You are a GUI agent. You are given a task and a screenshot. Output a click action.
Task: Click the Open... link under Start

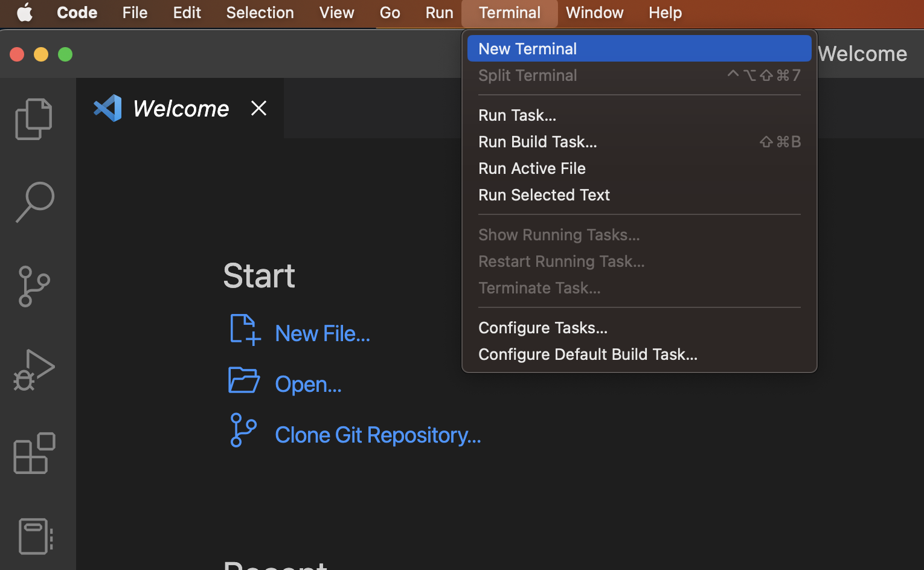[308, 384]
